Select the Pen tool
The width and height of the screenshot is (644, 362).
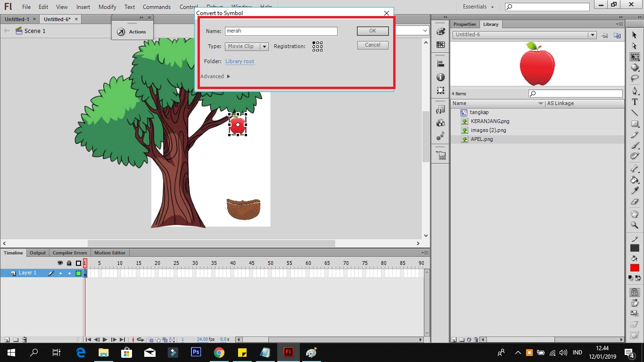635,90
